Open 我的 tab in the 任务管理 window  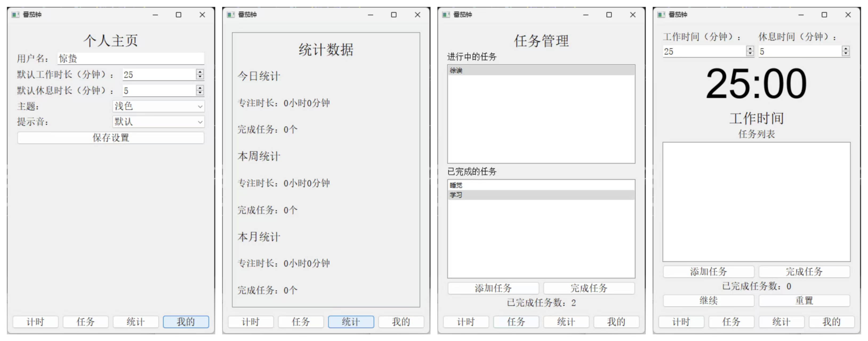(x=616, y=322)
